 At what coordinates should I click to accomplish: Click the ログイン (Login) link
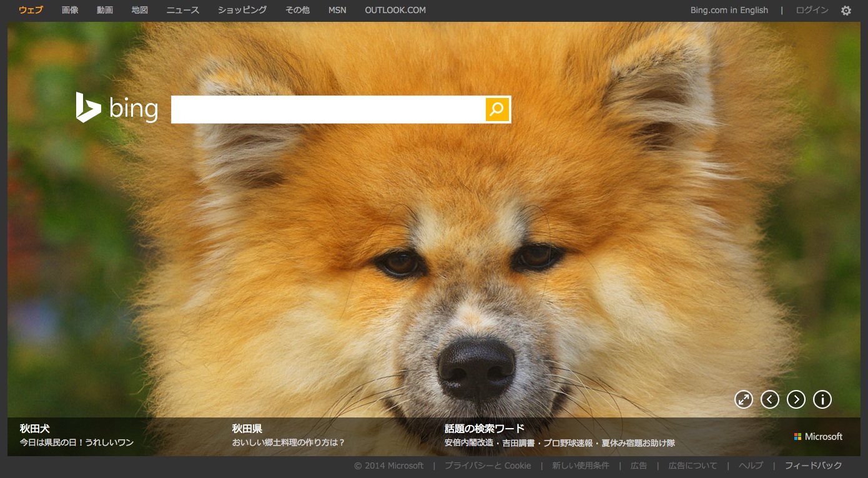[x=812, y=10]
